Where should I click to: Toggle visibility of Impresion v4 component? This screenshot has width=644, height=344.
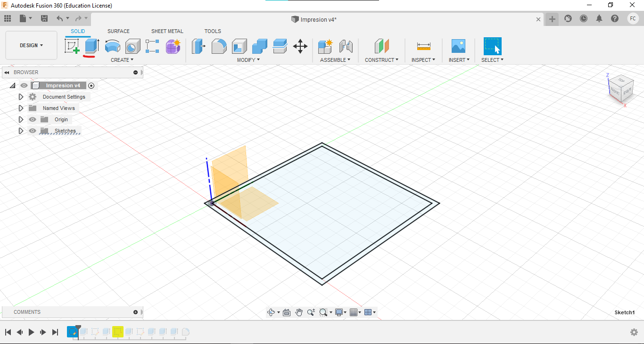24,85
